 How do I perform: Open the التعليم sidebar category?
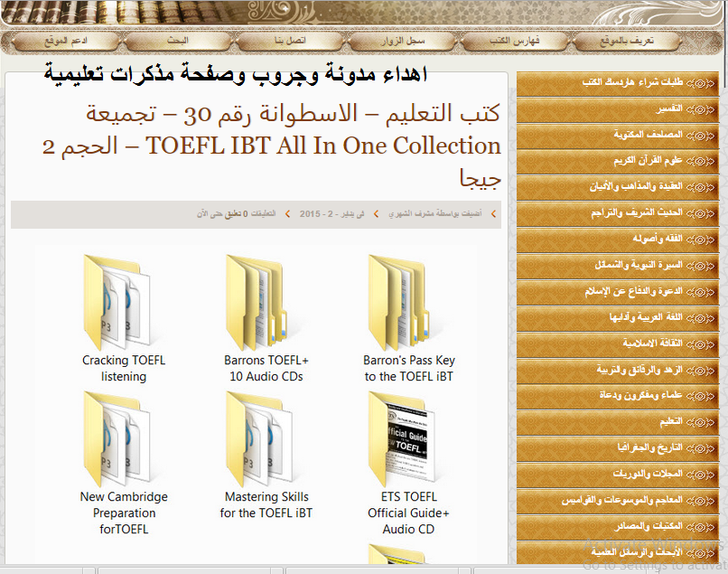point(618,422)
